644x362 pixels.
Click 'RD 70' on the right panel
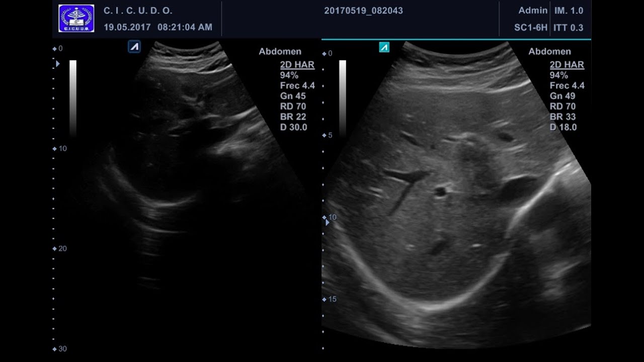[x=562, y=107]
